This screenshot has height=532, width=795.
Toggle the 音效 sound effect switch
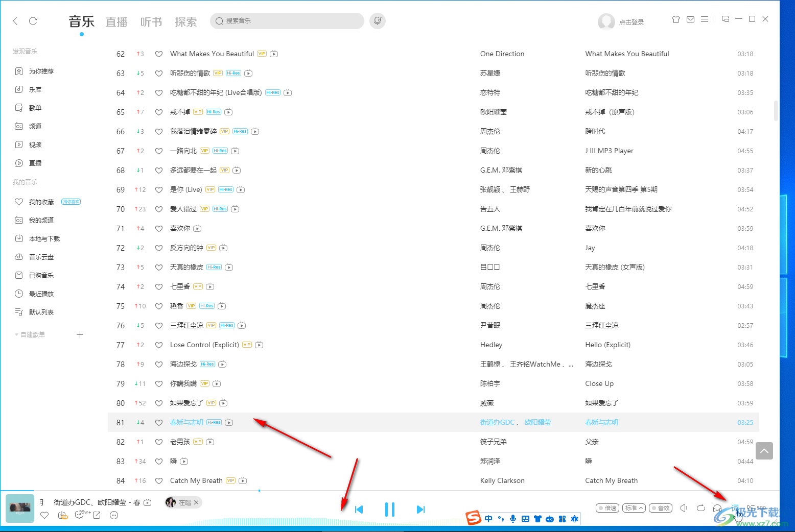point(661,508)
